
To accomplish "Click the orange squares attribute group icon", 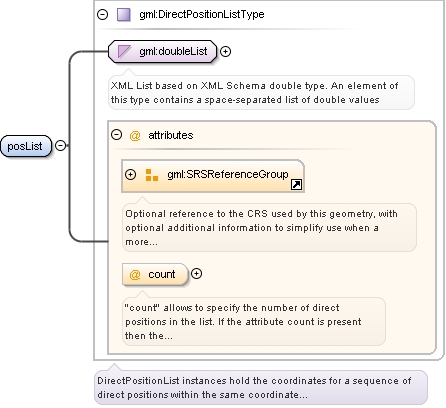I will 152,175.
